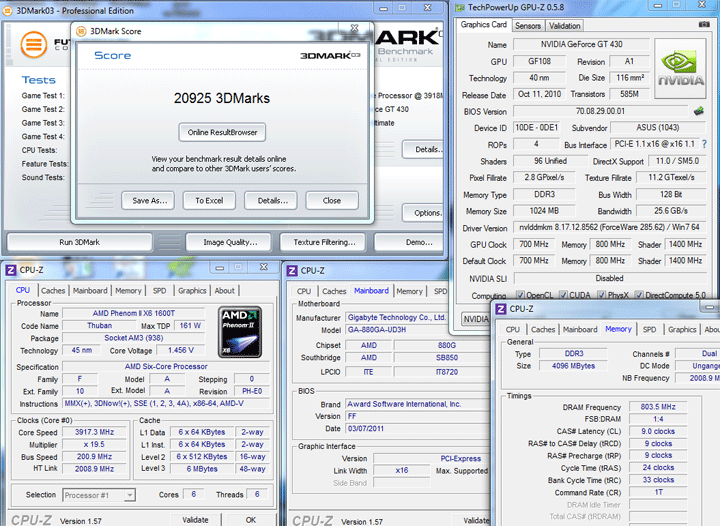720x526 pixels.
Task: Click the Driver Version field in GPU-Z
Action: pos(609,227)
